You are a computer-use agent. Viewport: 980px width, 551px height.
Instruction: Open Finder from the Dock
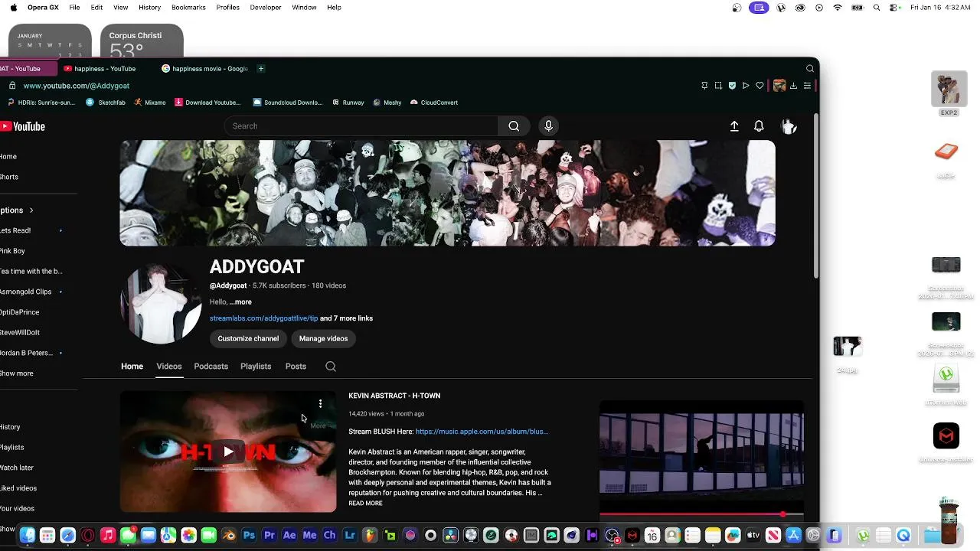tap(28, 536)
